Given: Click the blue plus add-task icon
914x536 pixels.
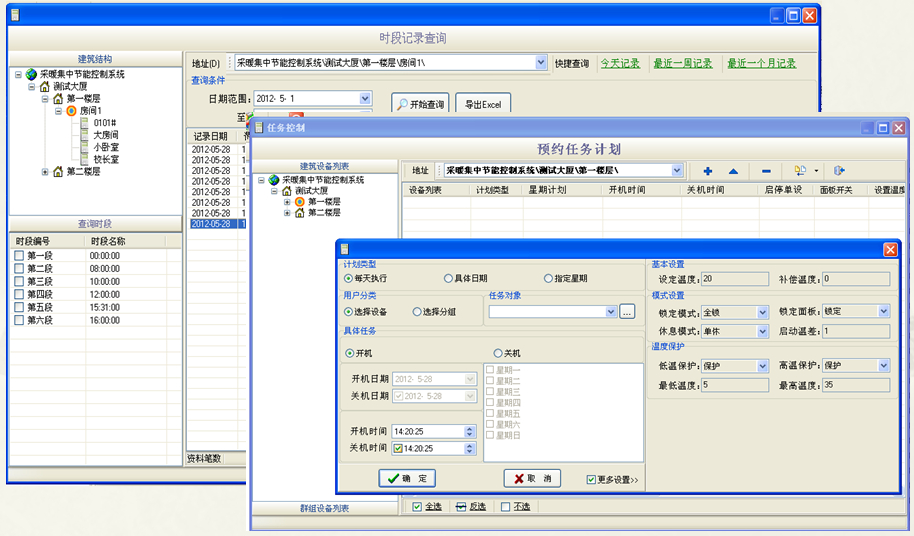Looking at the screenshot, I should [x=708, y=171].
